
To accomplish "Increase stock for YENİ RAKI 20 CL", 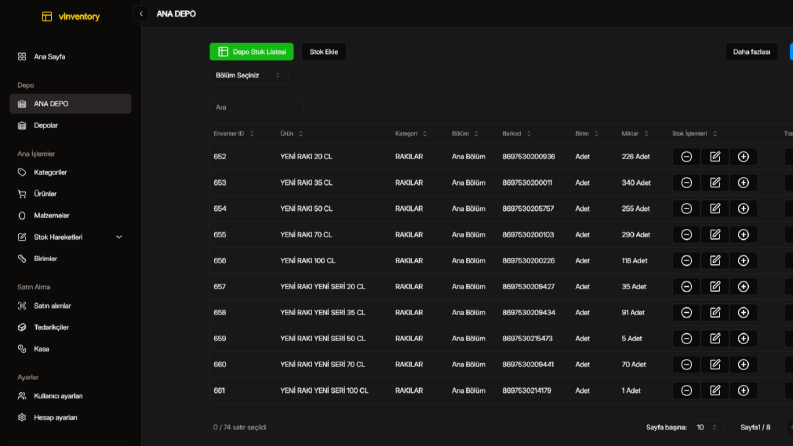I will pyautogui.click(x=743, y=157).
